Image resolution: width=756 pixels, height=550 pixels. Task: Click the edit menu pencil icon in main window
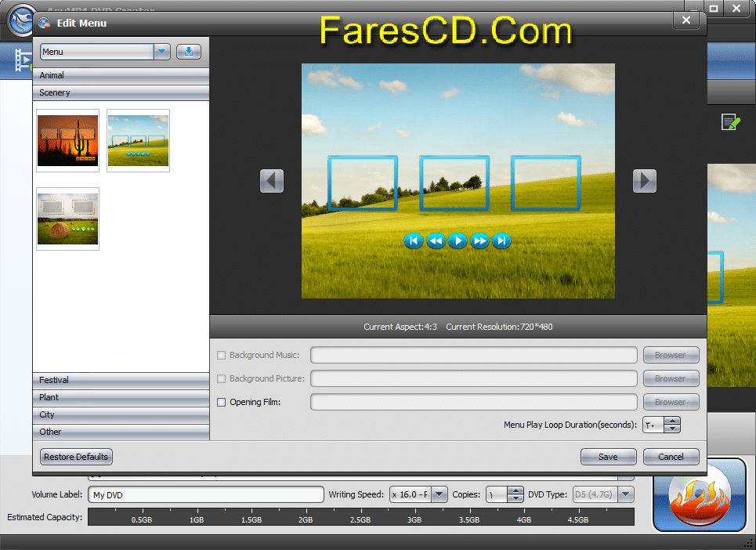(730, 122)
